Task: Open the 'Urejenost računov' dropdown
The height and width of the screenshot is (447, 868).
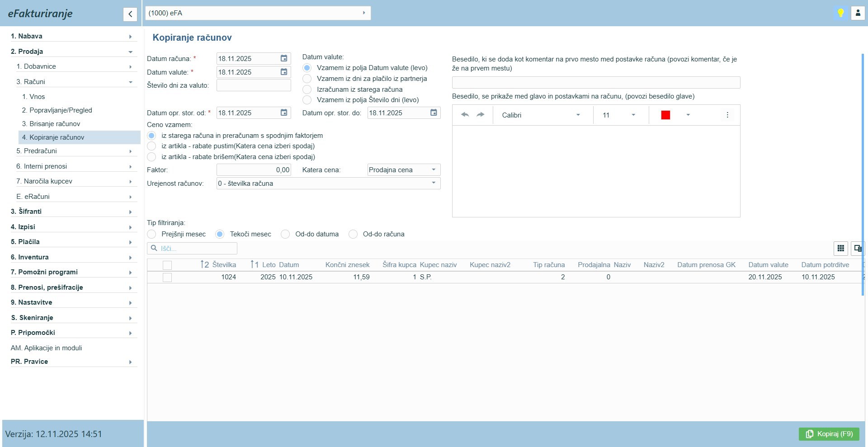Action: (x=434, y=184)
